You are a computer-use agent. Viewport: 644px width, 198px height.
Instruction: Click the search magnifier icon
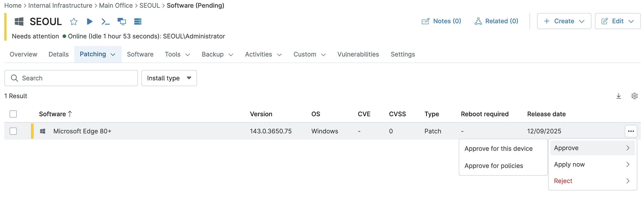[x=14, y=78]
